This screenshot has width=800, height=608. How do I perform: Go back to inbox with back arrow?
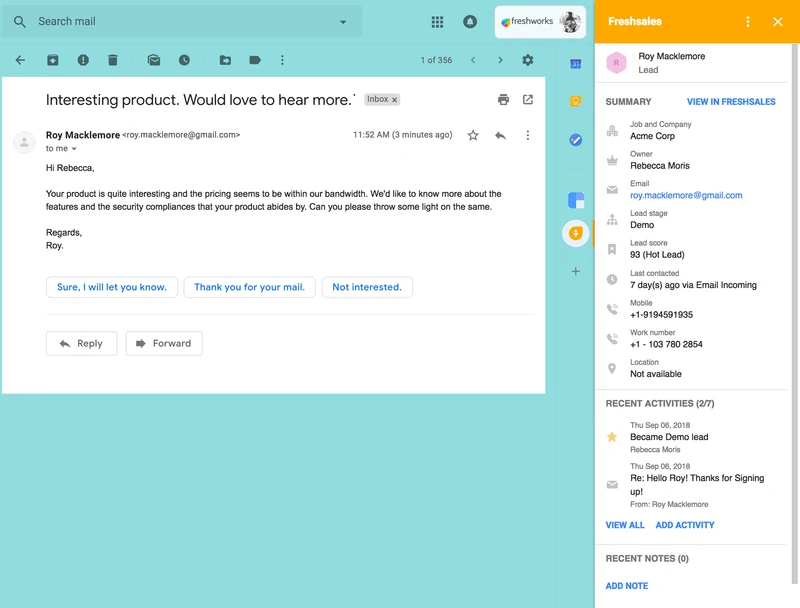(20, 60)
